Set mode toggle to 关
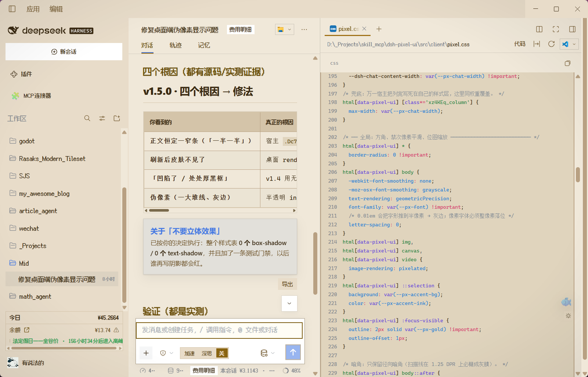 click(x=222, y=353)
